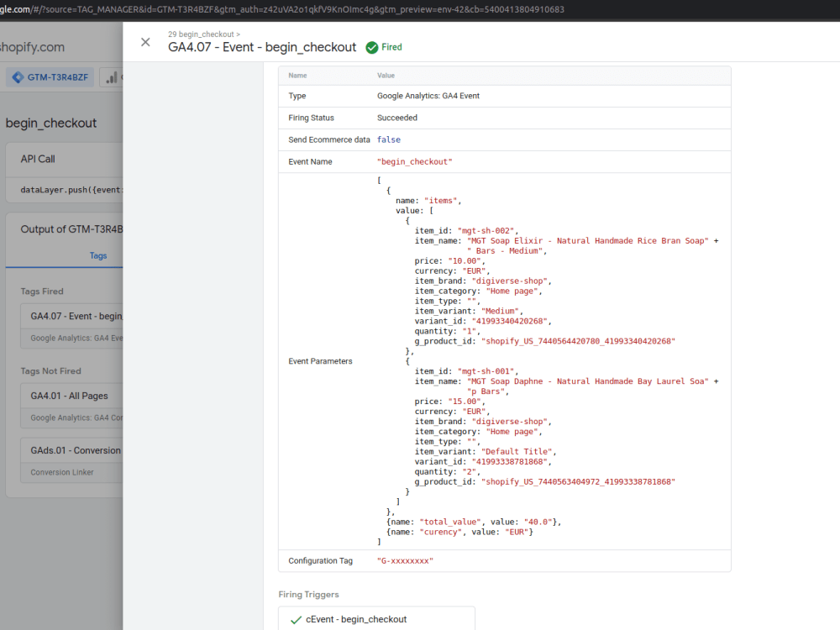Image resolution: width=840 pixels, height=630 pixels.
Task: Click the name: "items" parameter line
Action: pyautogui.click(x=428, y=201)
